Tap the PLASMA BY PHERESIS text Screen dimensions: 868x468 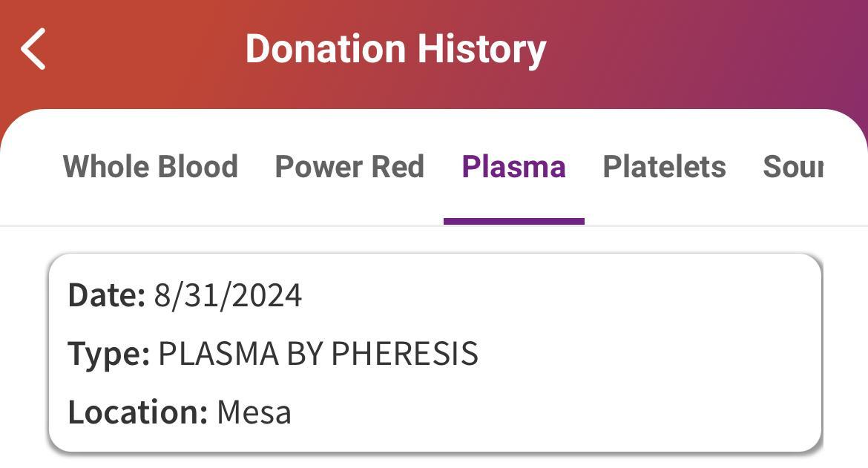point(318,353)
